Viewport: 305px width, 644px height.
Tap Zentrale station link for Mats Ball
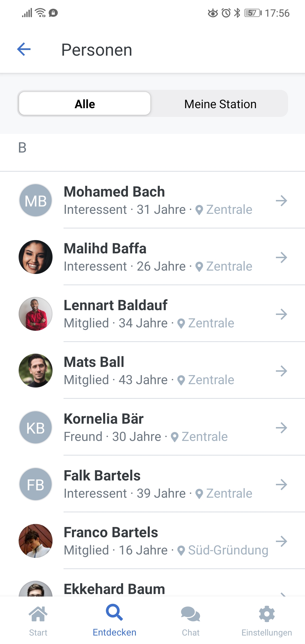211,380
